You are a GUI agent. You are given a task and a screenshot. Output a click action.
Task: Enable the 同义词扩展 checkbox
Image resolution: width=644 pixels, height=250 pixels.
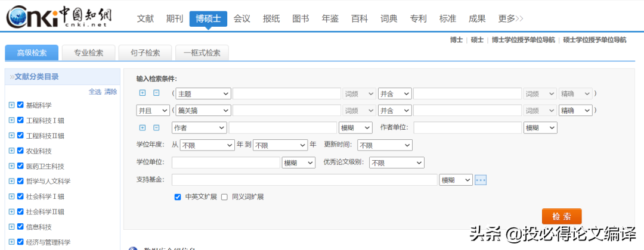(224, 197)
